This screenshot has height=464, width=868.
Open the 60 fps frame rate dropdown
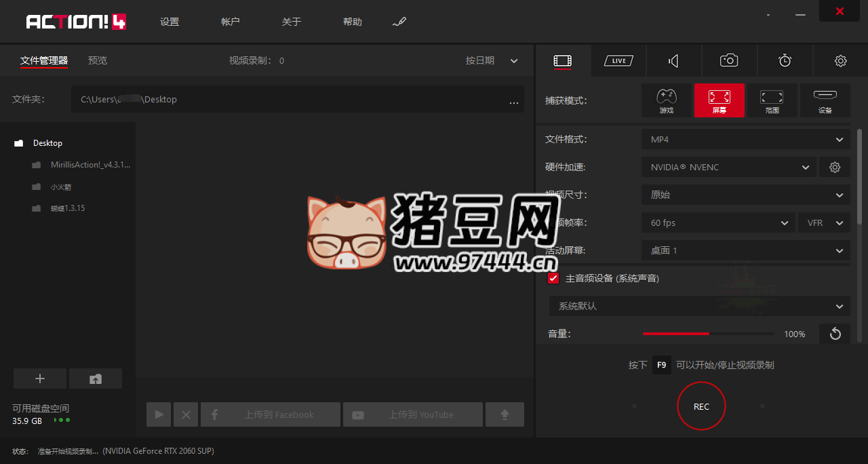coord(717,223)
